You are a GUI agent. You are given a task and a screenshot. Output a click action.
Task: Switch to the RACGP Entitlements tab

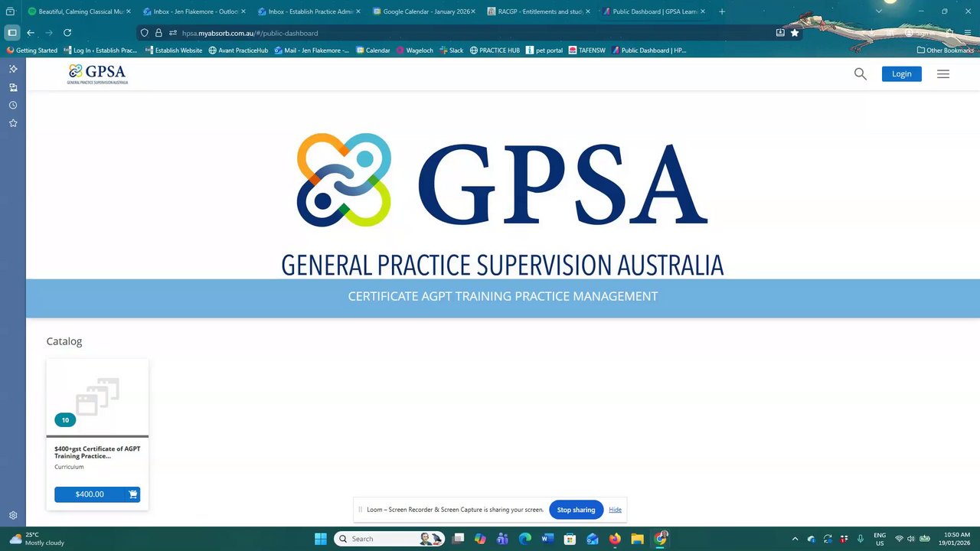pyautogui.click(x=537, y=11)
